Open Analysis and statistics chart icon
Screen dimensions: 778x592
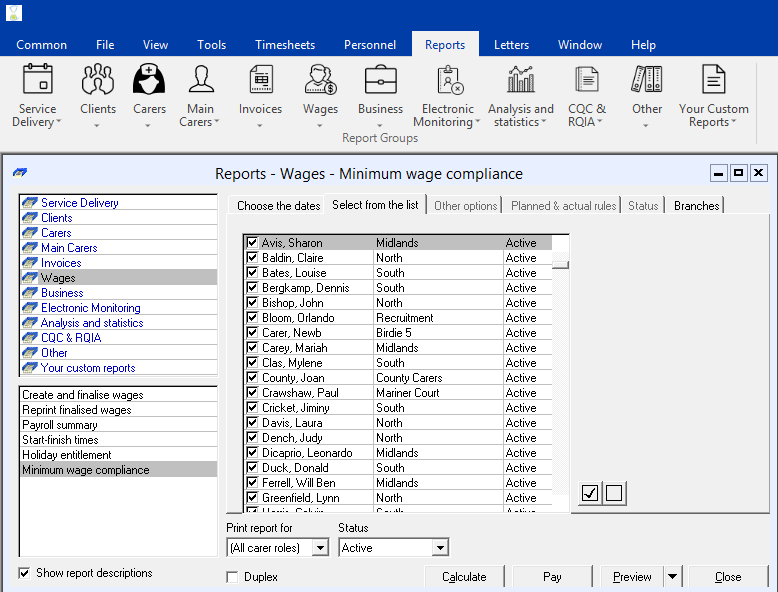[x=520, y=80]
